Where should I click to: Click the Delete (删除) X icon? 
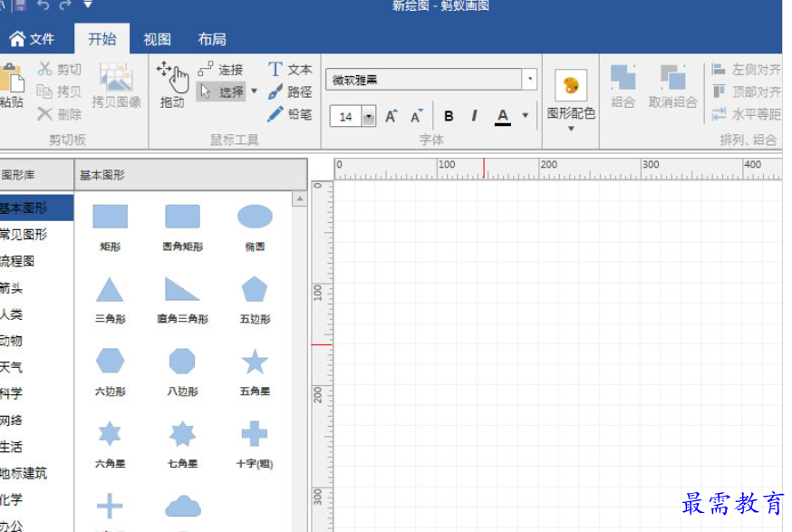pyautogui.click(x=45, y=113)
